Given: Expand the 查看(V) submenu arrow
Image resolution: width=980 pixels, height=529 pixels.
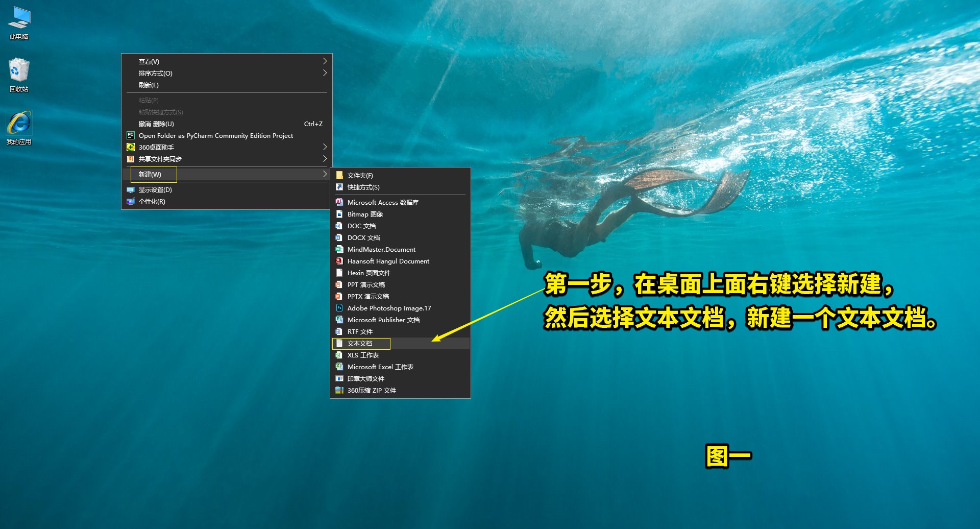Looking at the screenshot, I should (x=325, y=61).
